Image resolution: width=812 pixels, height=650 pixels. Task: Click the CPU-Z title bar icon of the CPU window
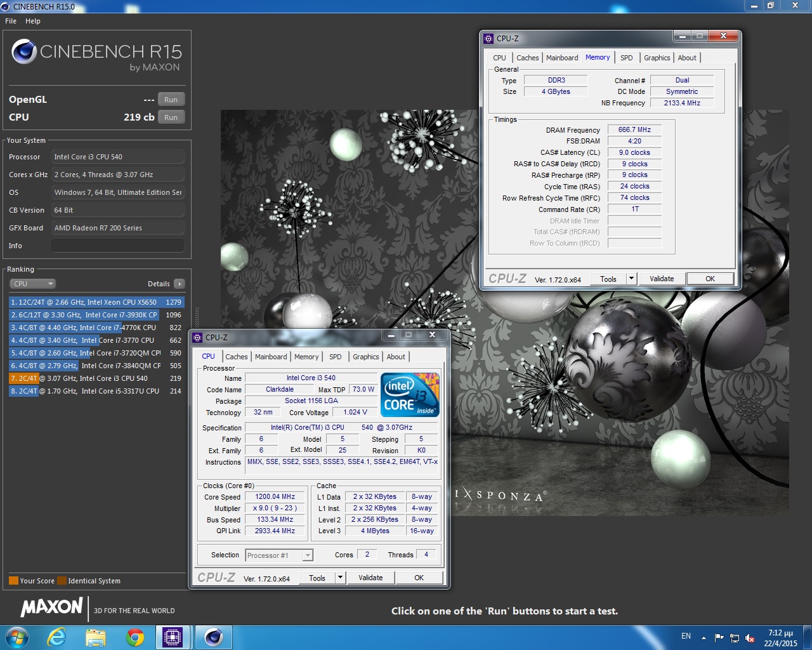(197, 338)
